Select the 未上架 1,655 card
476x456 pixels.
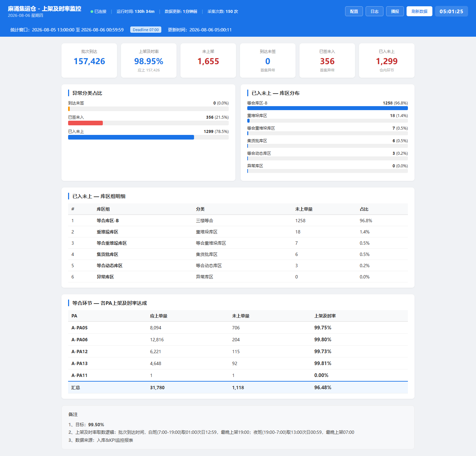click(208, 61)
